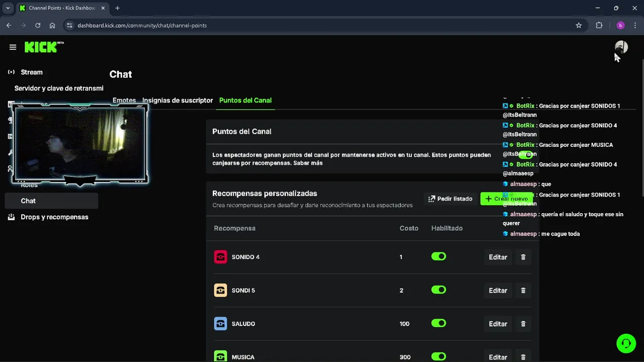
Task: Open the green support chat bubble
Action: [x=626, y=343]
